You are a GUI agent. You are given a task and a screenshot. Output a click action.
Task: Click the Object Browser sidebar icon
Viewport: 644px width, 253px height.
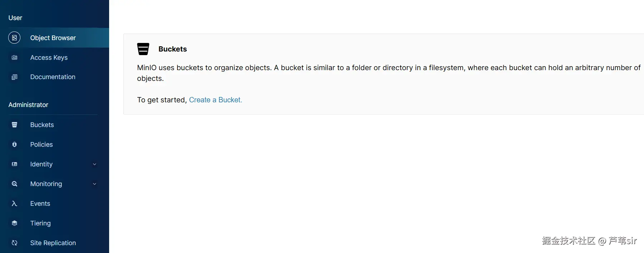click(x=14, y=38)
